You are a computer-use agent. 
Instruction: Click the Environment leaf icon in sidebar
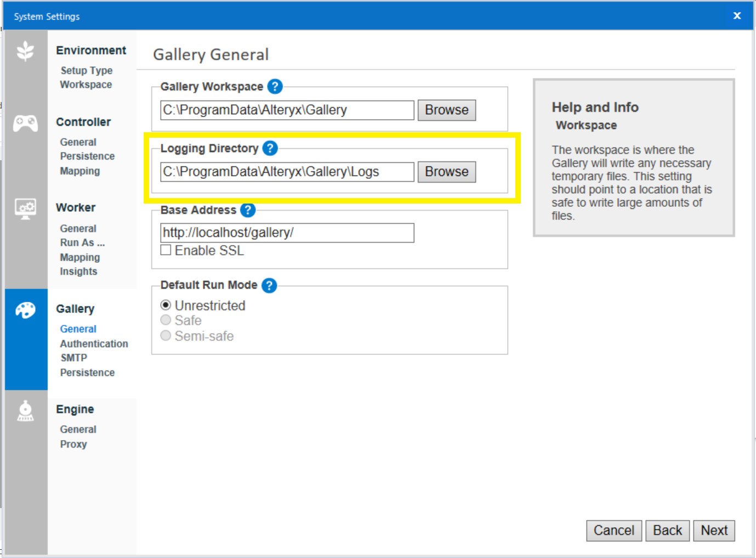[x=25, y=51]
